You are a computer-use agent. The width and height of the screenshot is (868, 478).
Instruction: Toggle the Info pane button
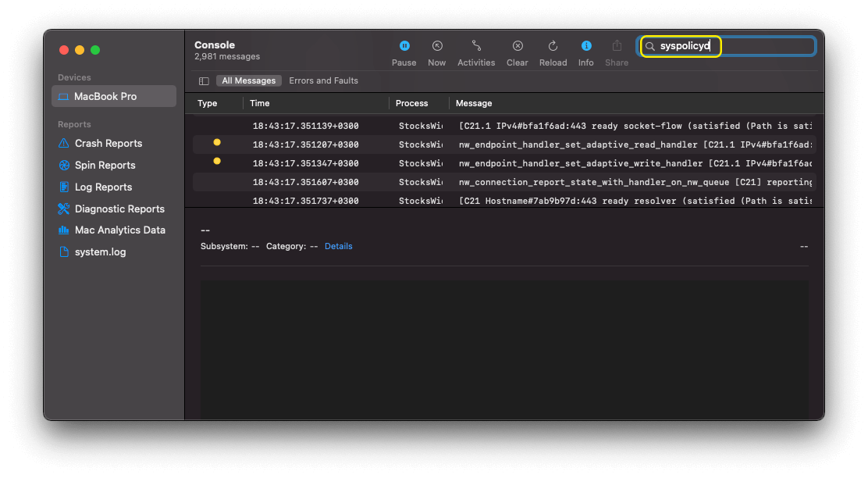tap(586, 47)
